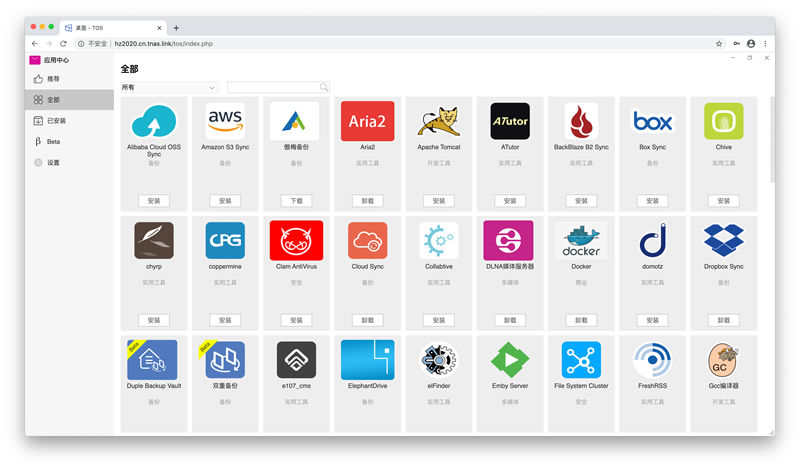Open the Duple Backup Vault icon

[152, 360]
